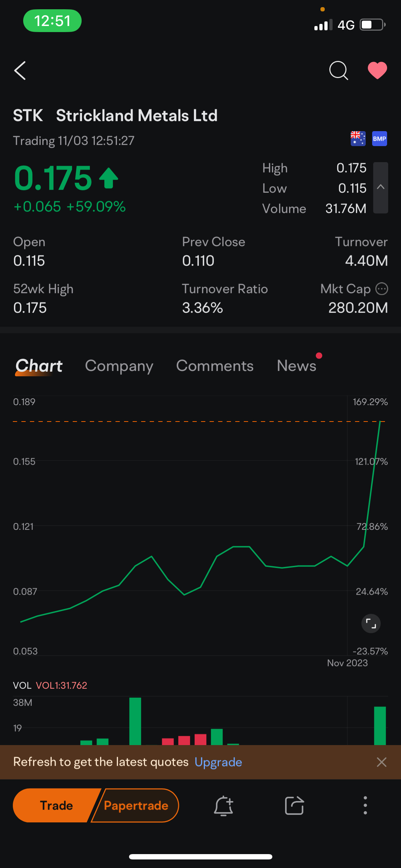This screenshot has height=868, width=401.
Task: Collapse the quote details chevron
Action: 381,187
